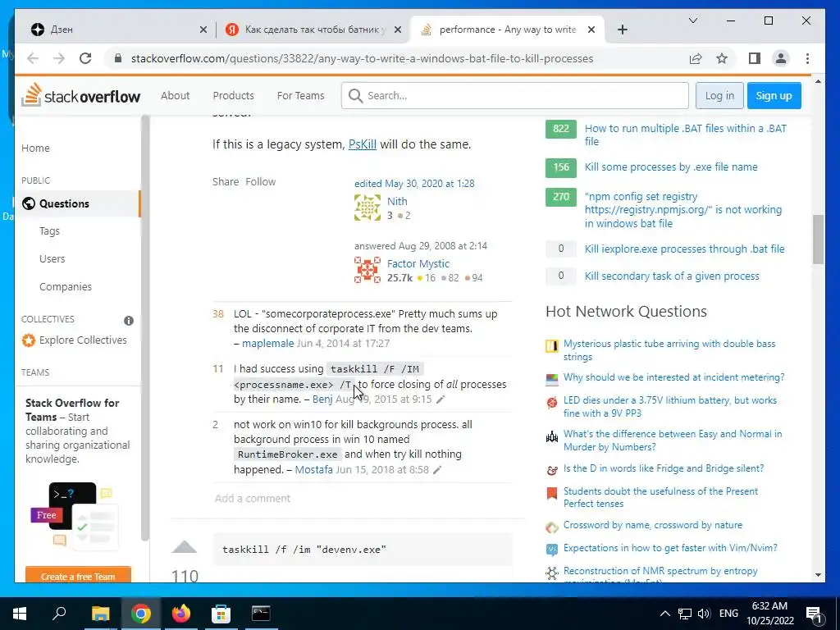Bookmark page with the star icon
The image size is (840, 630).
point(722,58)
